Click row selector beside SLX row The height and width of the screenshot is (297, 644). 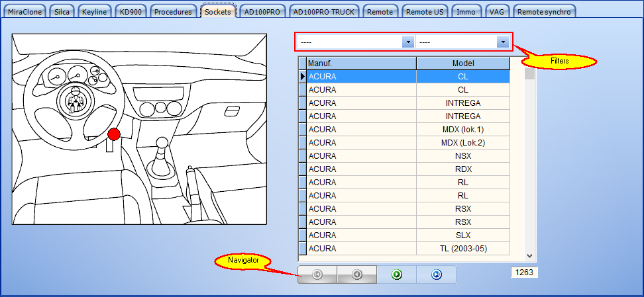[302, 235]
